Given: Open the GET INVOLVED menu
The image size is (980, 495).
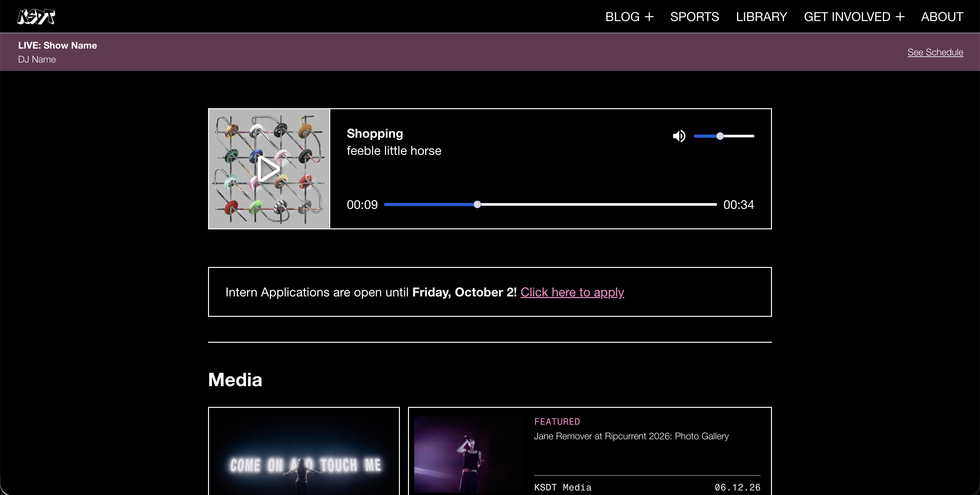Looking at the screenshot, I should tap(847, 17).
